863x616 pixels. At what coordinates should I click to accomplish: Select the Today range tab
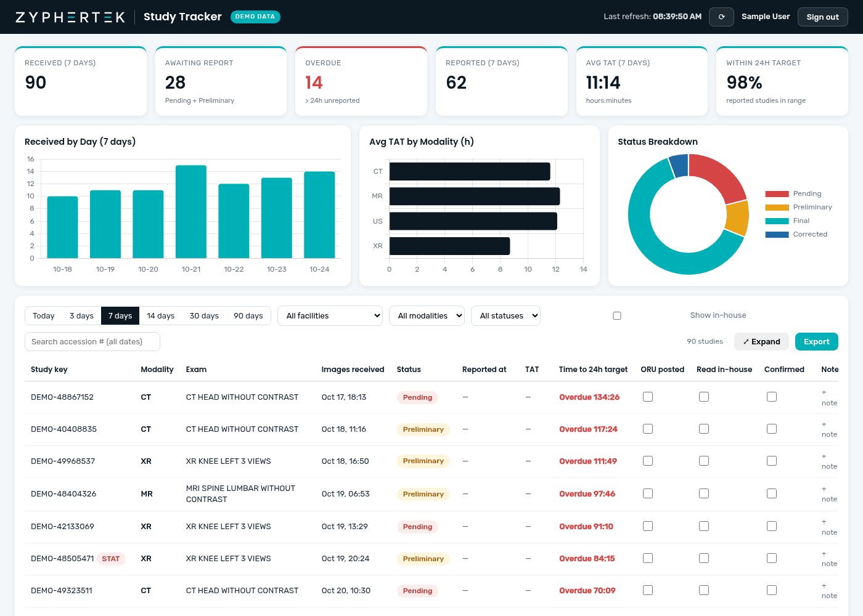(44, 316)
